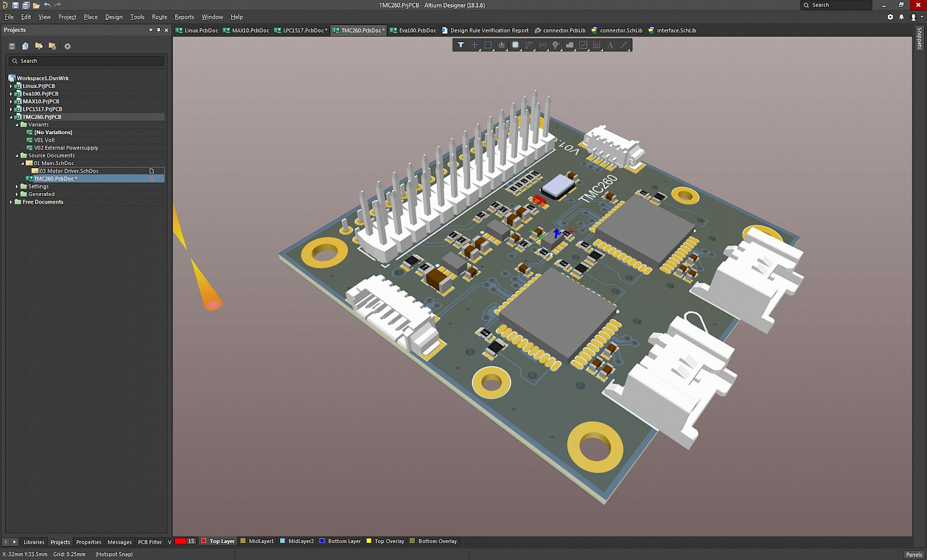Open the PCB Filter panel tab
The height and width of the screenshot is (560, 927).
(x=150, y=542)
